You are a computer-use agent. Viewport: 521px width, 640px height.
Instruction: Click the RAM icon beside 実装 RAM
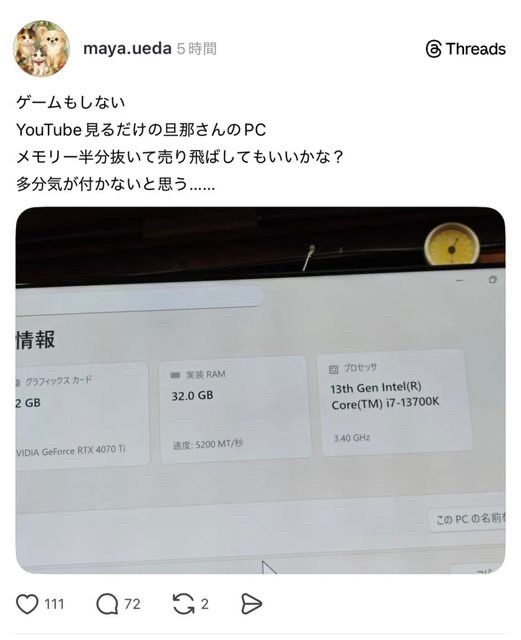[x=175, y=375]
